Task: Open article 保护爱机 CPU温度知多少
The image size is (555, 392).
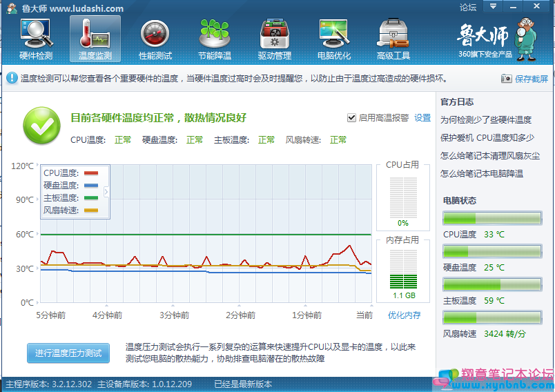Action: 487,137
